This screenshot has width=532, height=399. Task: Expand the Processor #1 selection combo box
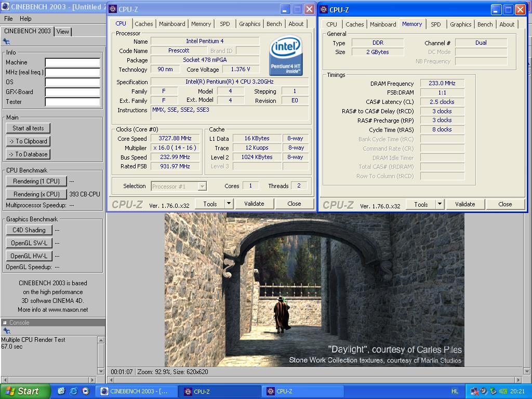(x=202, y=187)
